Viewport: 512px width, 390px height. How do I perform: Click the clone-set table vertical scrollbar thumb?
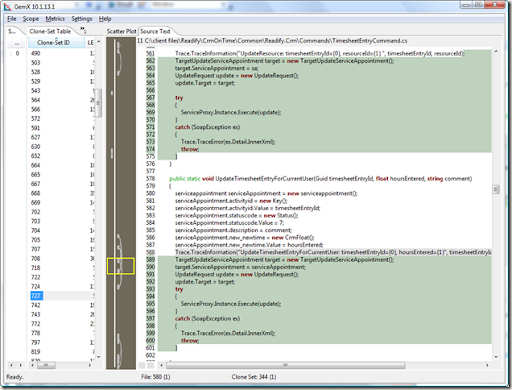coord(98,103)
